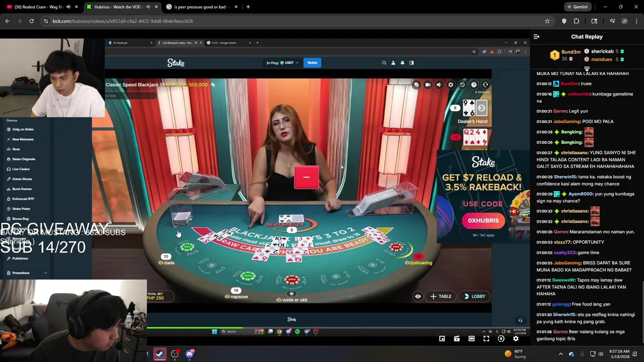Open the Chrome extensions puzzle icon
644x362 pixels.
[x=577, y=21]
